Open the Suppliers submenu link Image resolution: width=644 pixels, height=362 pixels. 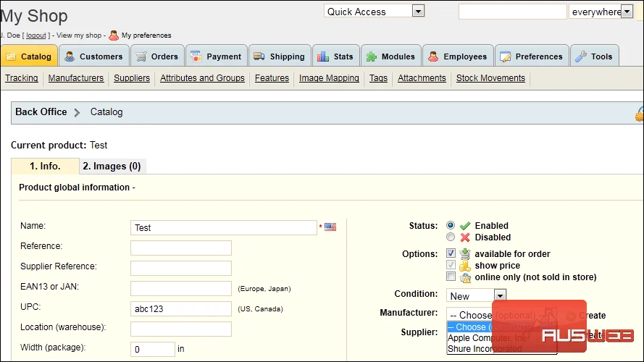point(132,78)
